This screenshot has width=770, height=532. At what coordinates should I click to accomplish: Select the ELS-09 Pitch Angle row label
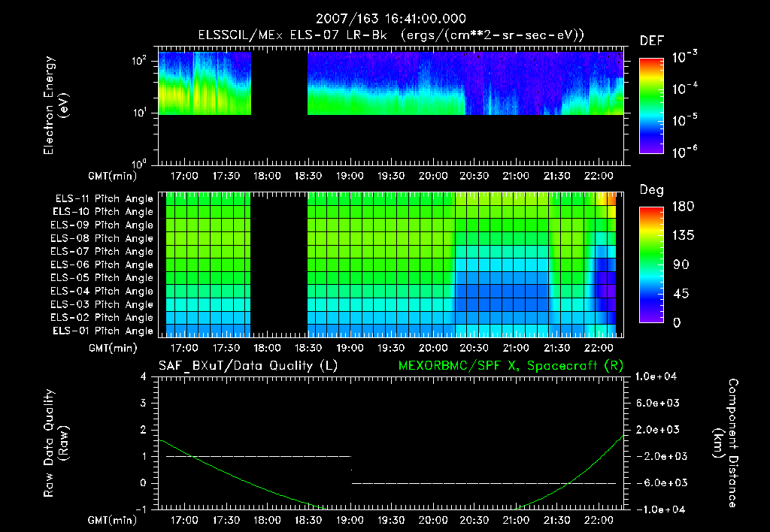click(x=102, y=225)
